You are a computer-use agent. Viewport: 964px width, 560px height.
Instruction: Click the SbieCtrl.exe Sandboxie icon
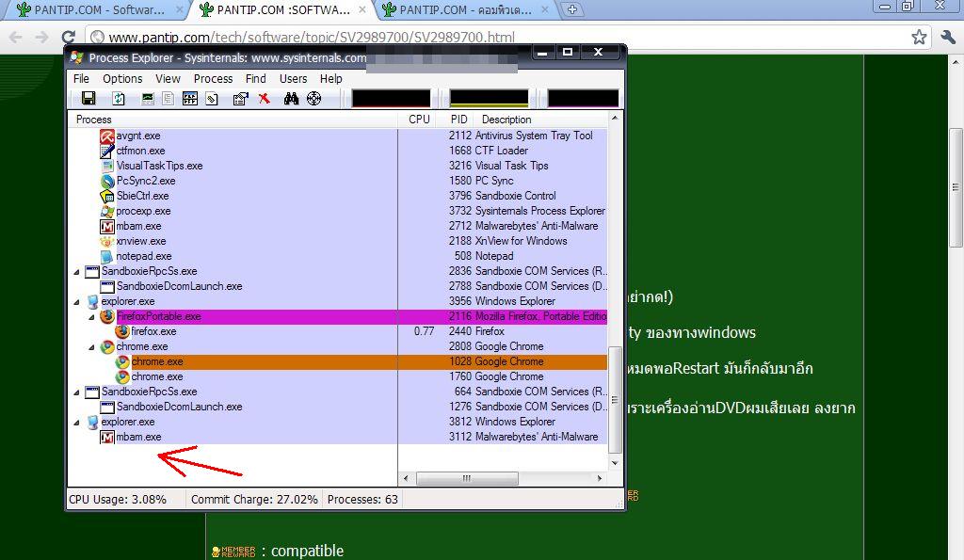click(x=107, y=196)
